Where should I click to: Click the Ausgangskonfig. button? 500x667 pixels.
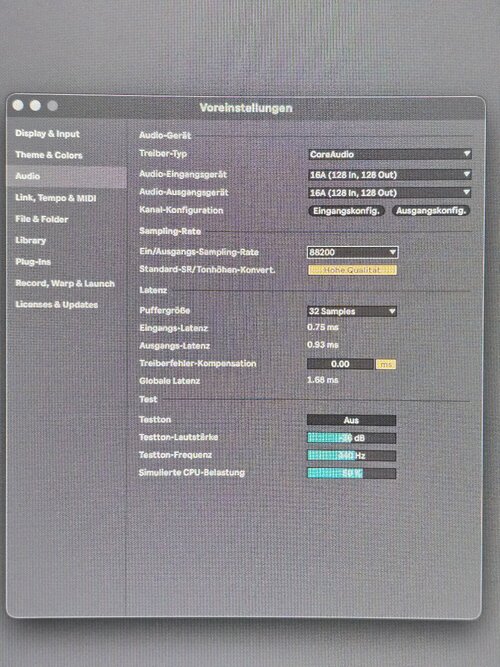click(431, 211)
